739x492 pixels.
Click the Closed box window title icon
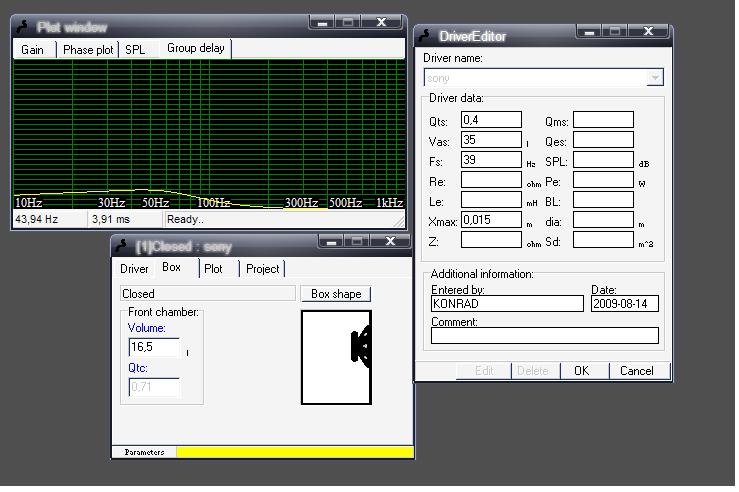[123, 246]
